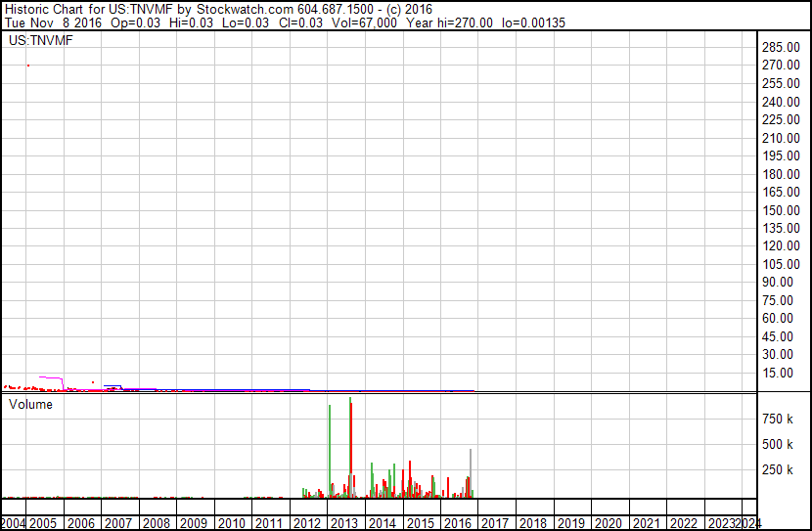Click the Volume panel label
Image resolution: width=812 pixels, height=531 pixels.
(x=30, y=404)
